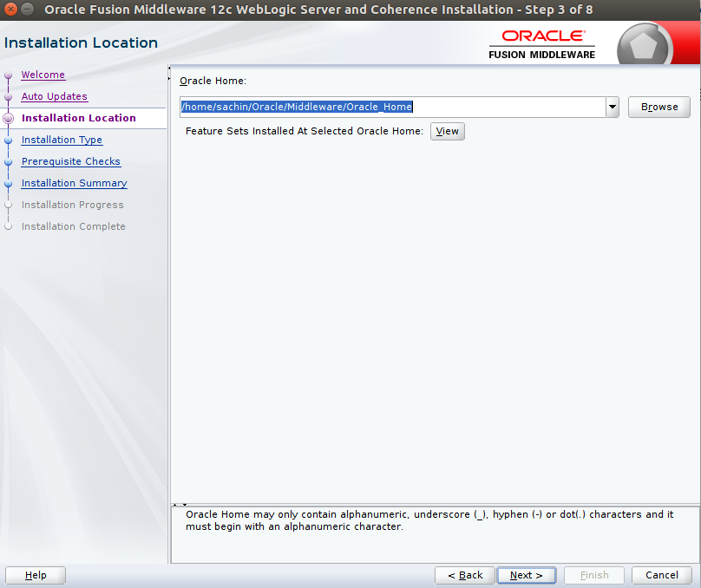Click the Installation Progress step label

point(72,205)
